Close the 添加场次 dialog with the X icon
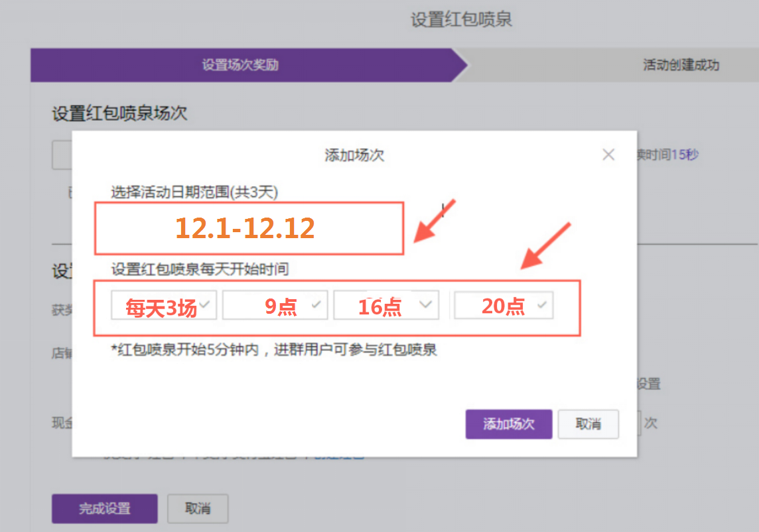 (x=608, y=155)
